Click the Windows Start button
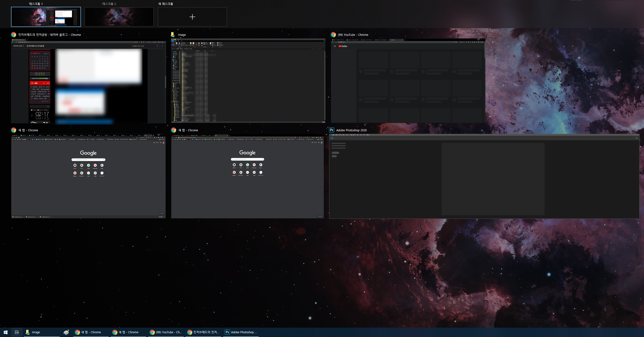Screen dimensions: 644x337 click(x=6, y=332)
